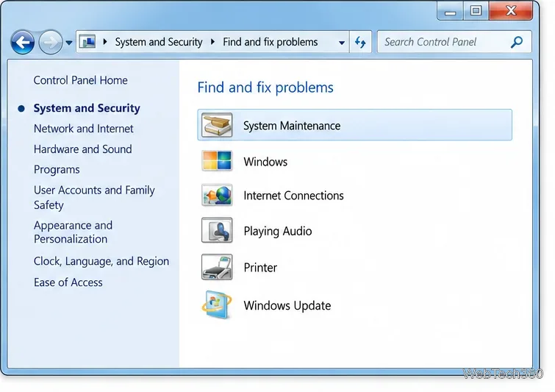The width and height of the screenshot is (555, 392).
Task: Click the Control Panel icon in address bar
Action: click(x=87, y=42)
